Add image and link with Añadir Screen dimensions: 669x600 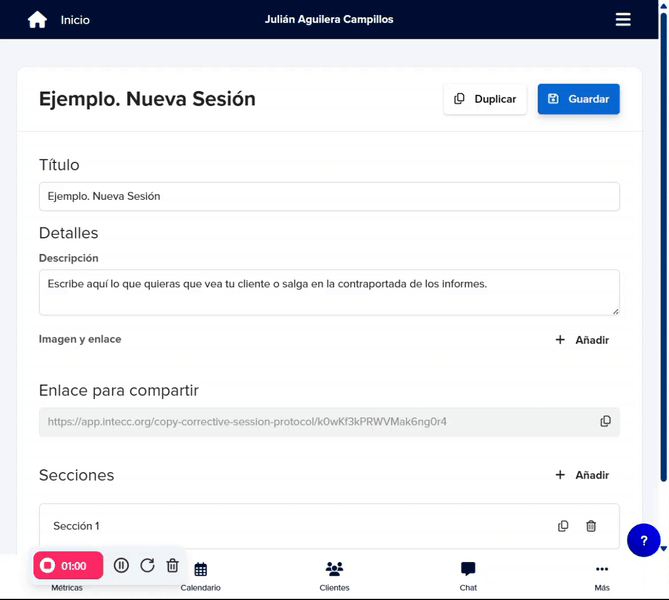point(582,340)
